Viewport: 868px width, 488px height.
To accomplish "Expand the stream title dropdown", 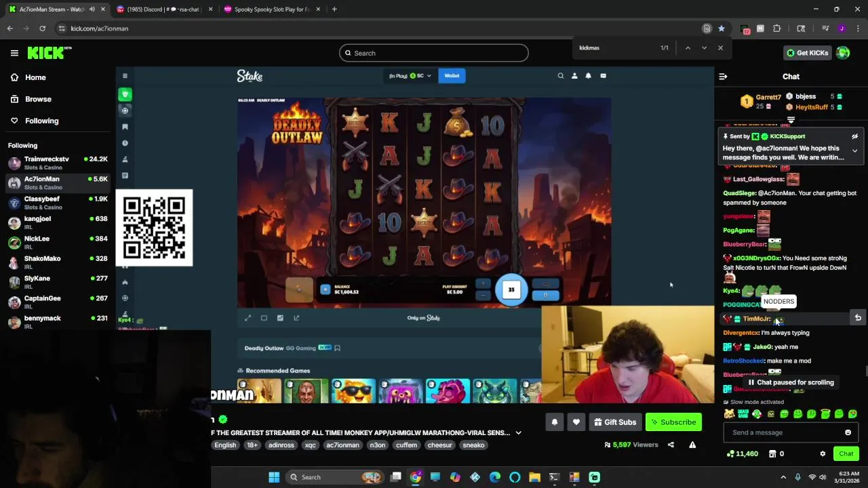I will [518, 432].
